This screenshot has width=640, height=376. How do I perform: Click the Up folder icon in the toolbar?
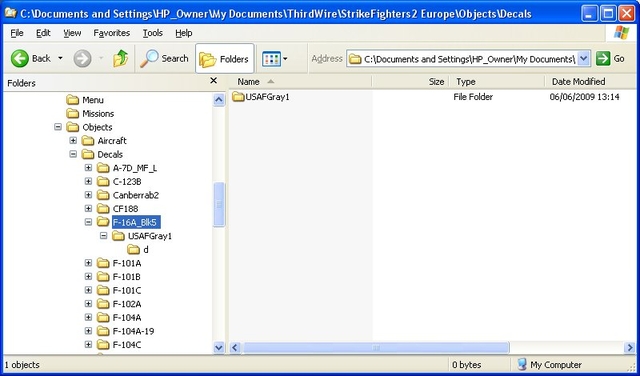[120, 59]
